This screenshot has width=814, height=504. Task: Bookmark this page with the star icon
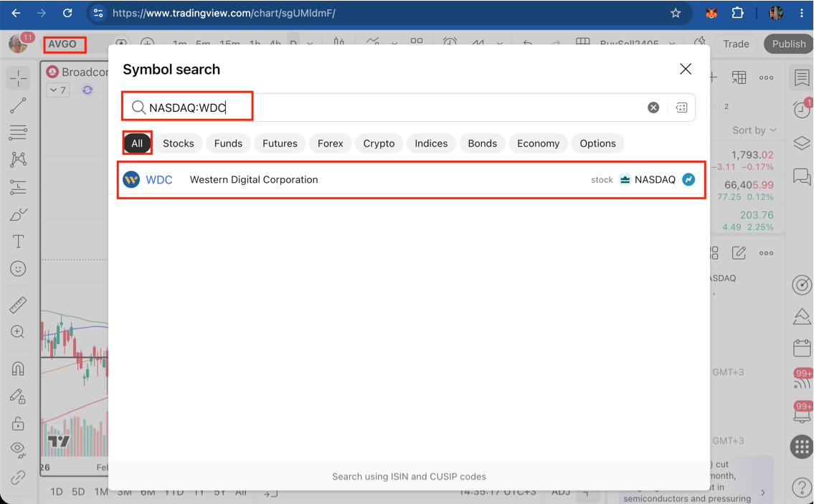(x=676, y=13)
